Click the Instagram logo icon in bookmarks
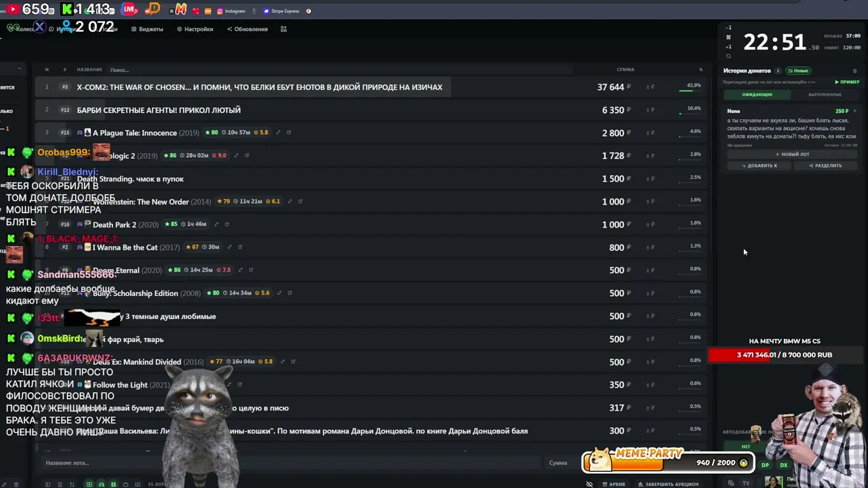Image resolution: width=868 pixels, height=488 pixels. pos(220,11)
